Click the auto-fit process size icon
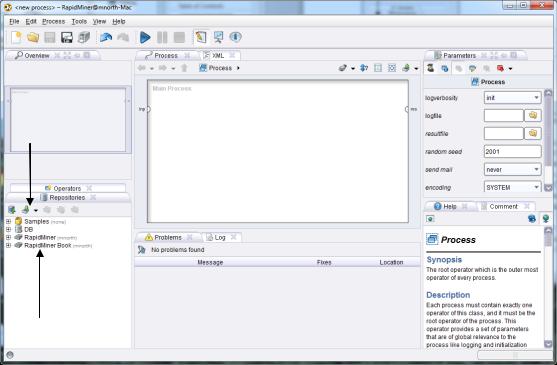Screen dimensions: 557x365 [392, 68]
